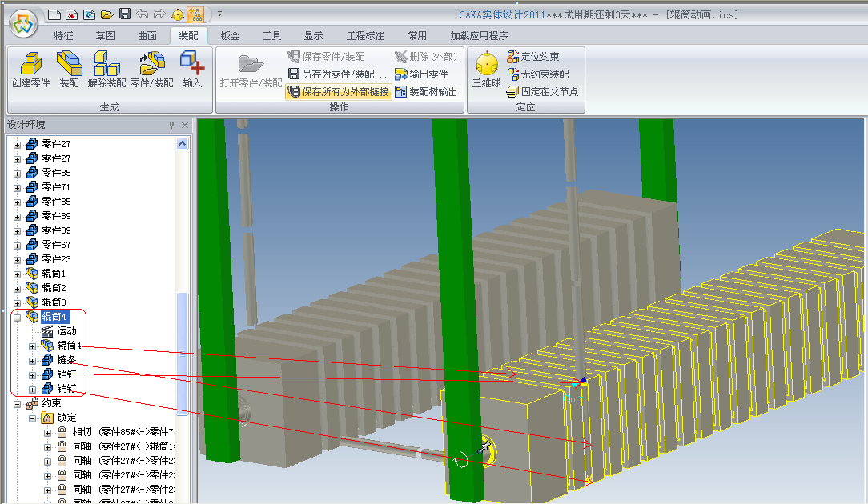Viewport: 868px width, 504px height.
Task: Open the 加载应用程序 ribbon tab
Action: click(x=479, y=35)
